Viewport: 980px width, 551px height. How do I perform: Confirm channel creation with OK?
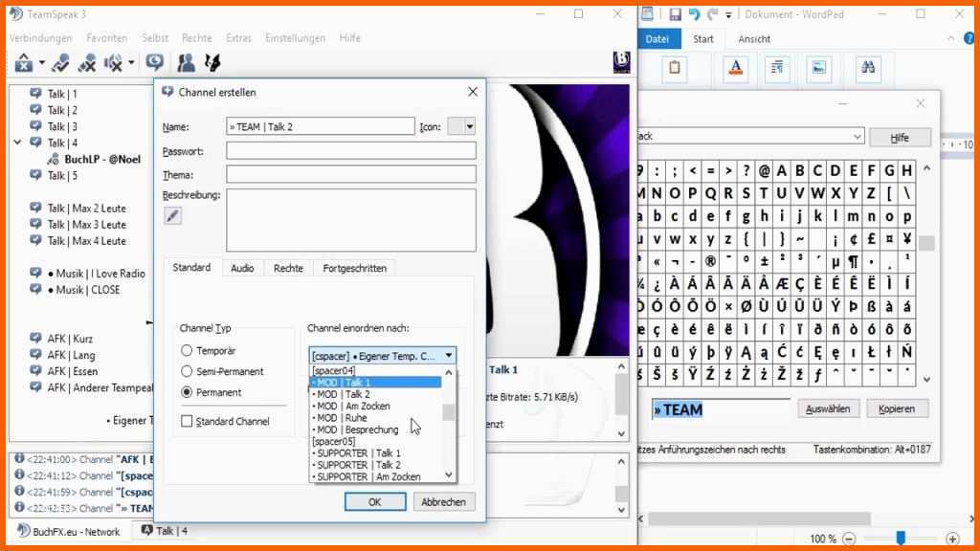coord(374,501)
